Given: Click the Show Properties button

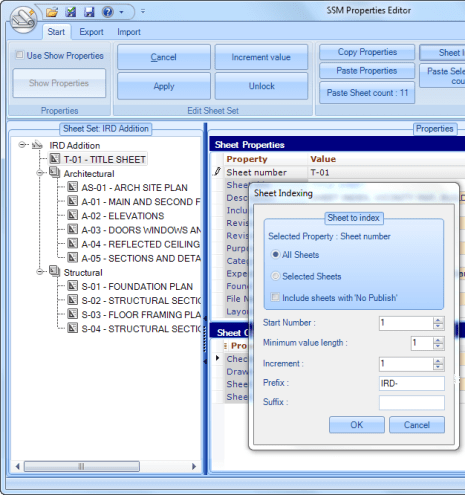Looking at the screenshot, I should pos(59,83).
